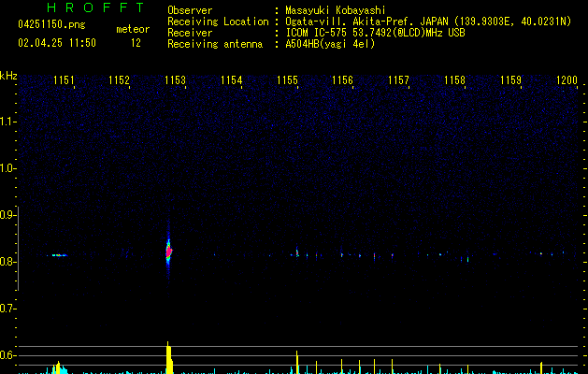Click the meteor count value 12
The height and width of the screenshot is (374, 588).
[x=136, y=43]
